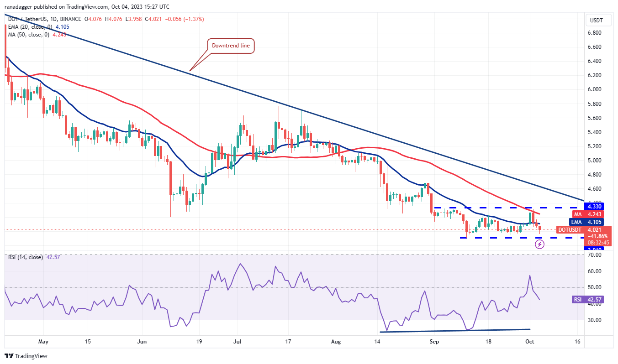Viewport: 618px width, 364px height.
Task: Click the blue 3.910 price label
Action: pyautogui.click(x=593, y=249)
